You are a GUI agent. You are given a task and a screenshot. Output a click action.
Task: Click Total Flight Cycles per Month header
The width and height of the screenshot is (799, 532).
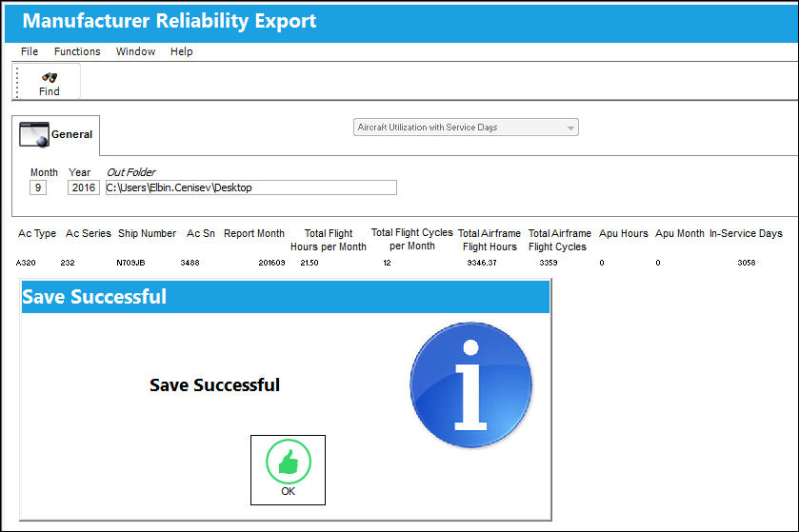pos(411,239)
